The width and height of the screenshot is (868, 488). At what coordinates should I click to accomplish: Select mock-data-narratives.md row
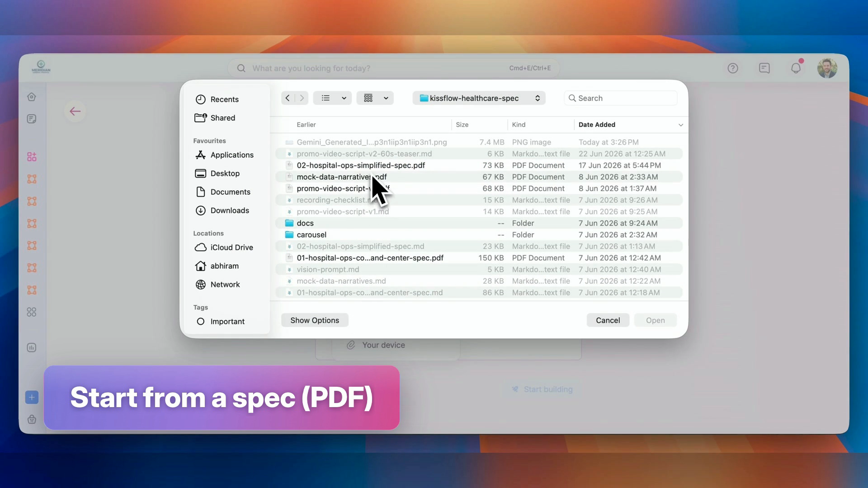click(x=479, y=281)
